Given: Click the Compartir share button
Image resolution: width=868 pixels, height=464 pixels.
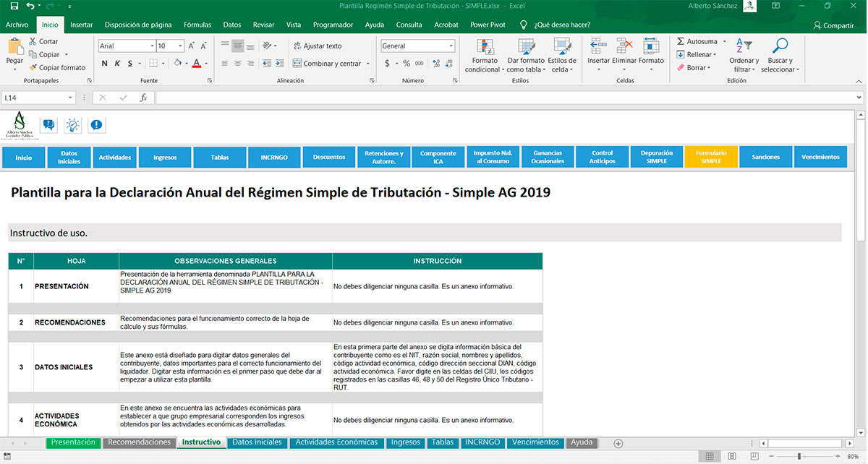Looking at the screenshot, I should coord(833,25).
